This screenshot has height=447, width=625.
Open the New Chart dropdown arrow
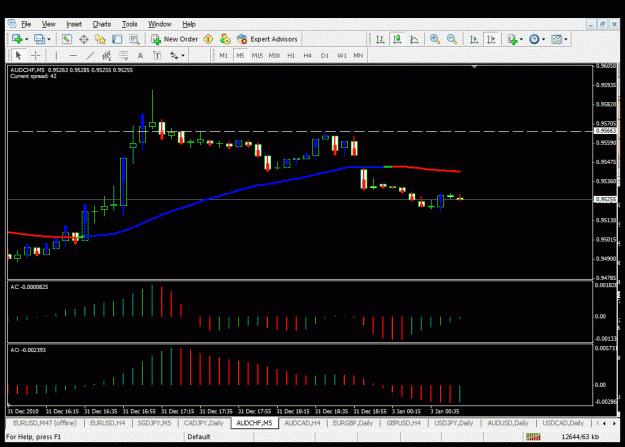[26, 39]
